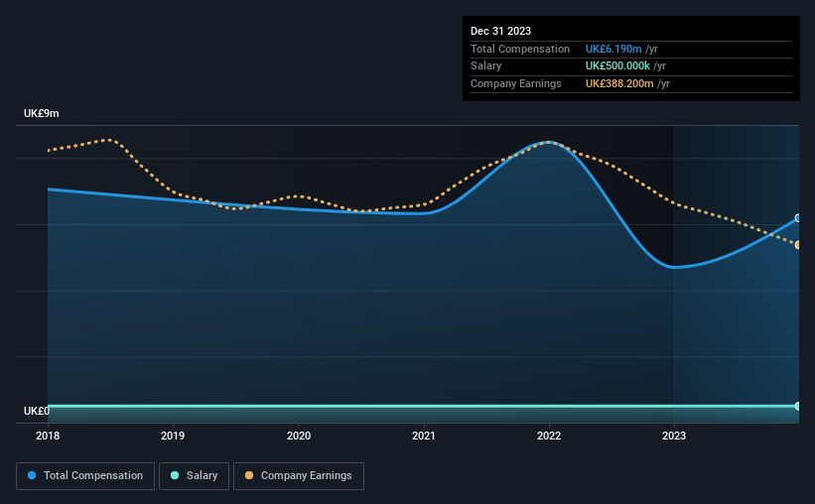Click the UK£0 y-axis label
Image resolution: width=815 pixels, height=504 pixels.
(37, 411)
